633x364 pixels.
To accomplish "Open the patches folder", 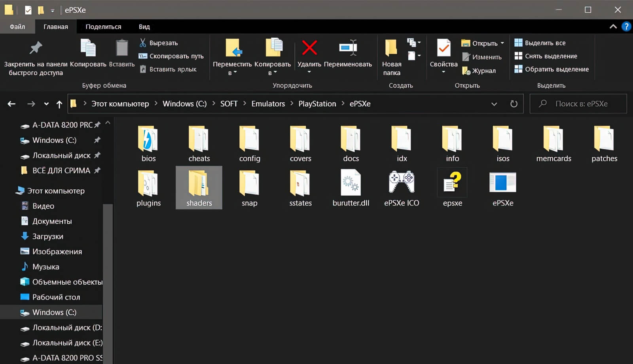I will pyautogui.click(x=604, y=144).
